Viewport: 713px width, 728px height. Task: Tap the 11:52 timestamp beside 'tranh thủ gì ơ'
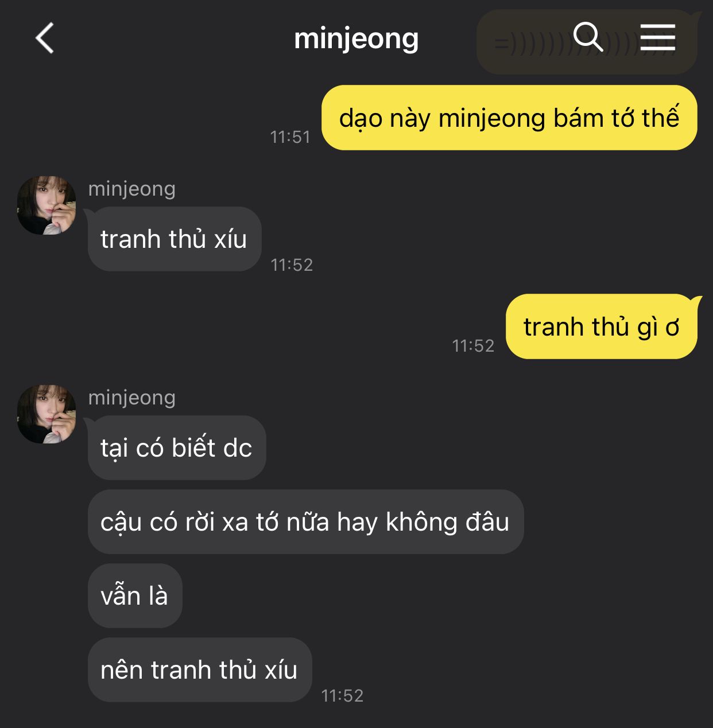(473, 346)
